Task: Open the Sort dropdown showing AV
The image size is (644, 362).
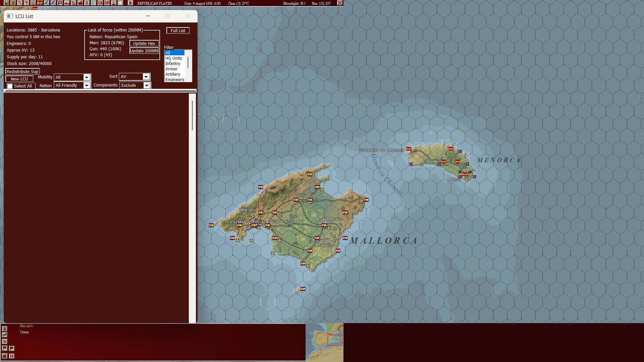Action: click(x=146, y=76)
